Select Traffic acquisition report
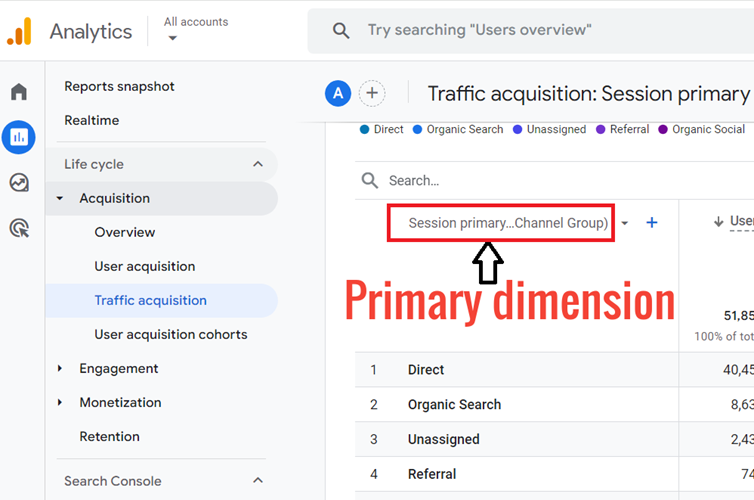Viewport: 754px width, 500px height. click(151, 300)
